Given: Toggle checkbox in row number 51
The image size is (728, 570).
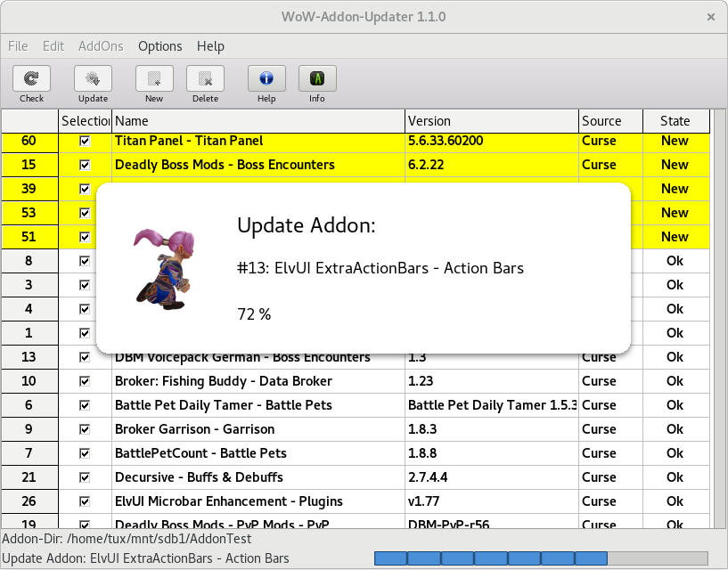Looking at the screenshot, I should point(85,237).
